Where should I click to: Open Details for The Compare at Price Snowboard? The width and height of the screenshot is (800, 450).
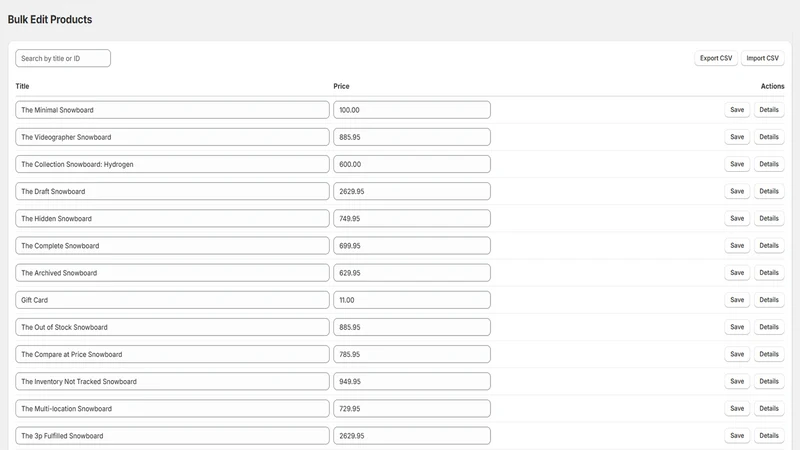pyautogui.click(x=769, y=354)
